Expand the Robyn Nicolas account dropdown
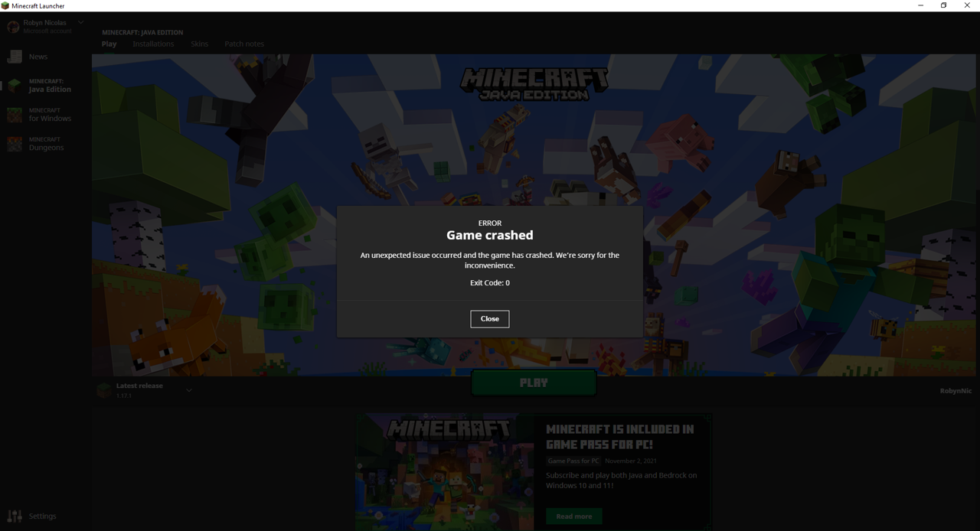Screen dimensions: 980x531 pos(80,23)
